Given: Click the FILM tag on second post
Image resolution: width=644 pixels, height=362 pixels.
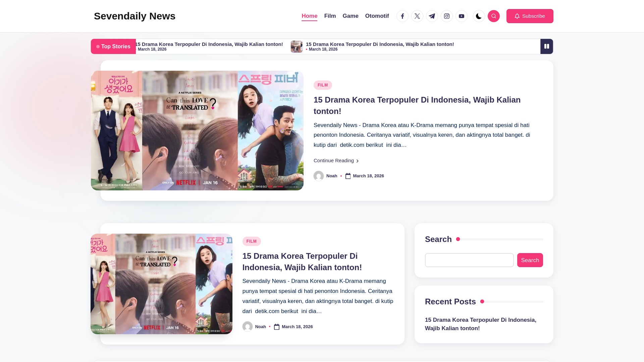Looking at the screenshot, I should [x=252, y=241].
